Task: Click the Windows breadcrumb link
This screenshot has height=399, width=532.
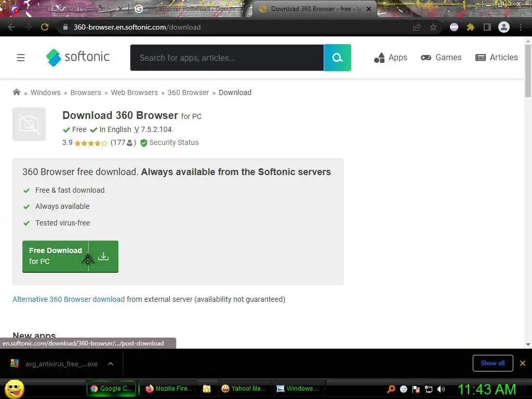Action: [x=46, y=92]
